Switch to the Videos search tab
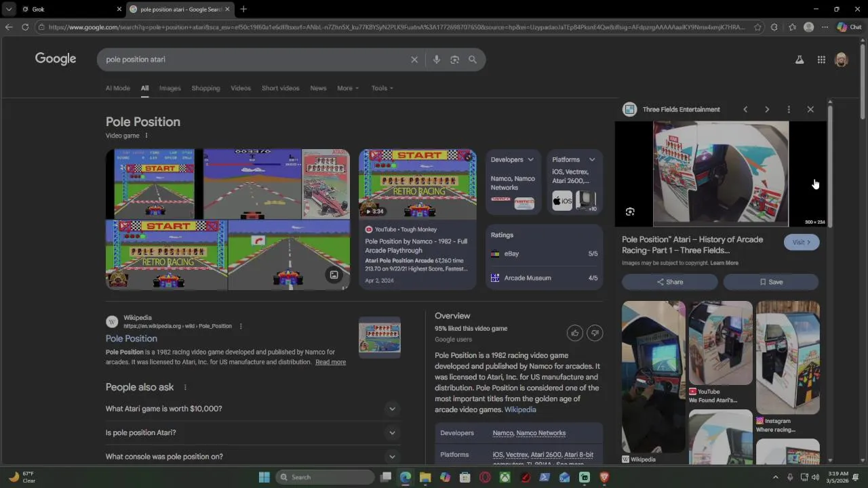Screen dimensions: 868x488 pyautogui.click(x=241, y=88)
